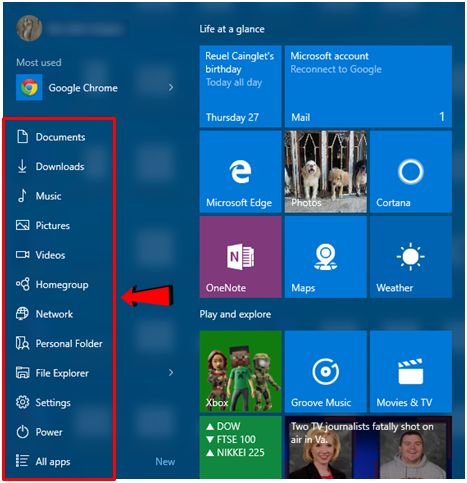
Task: Open the Calendar tile showing Thursday 27
Action: tap(240, 86)
